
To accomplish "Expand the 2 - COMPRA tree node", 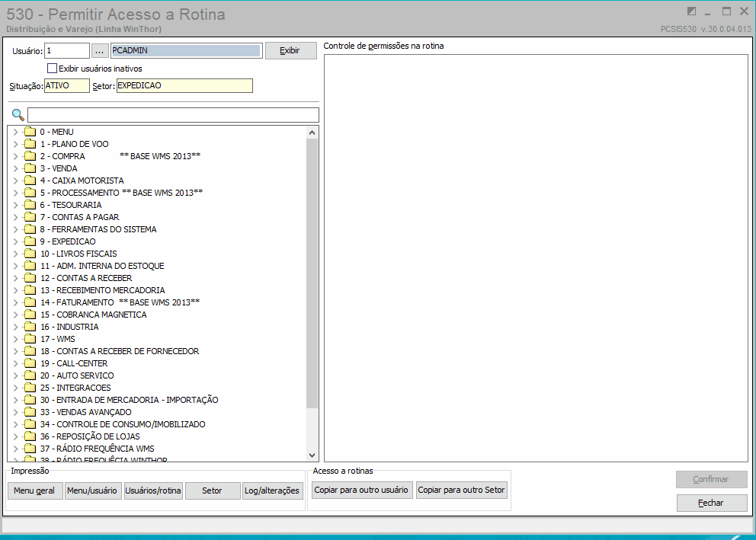I will [15, 156].
